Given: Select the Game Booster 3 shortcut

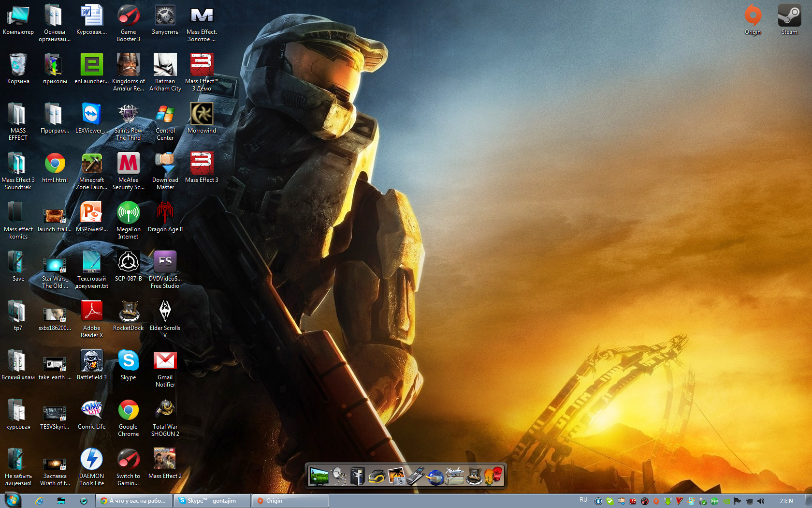Looking at the screenshot, I should tap(129, 22).
